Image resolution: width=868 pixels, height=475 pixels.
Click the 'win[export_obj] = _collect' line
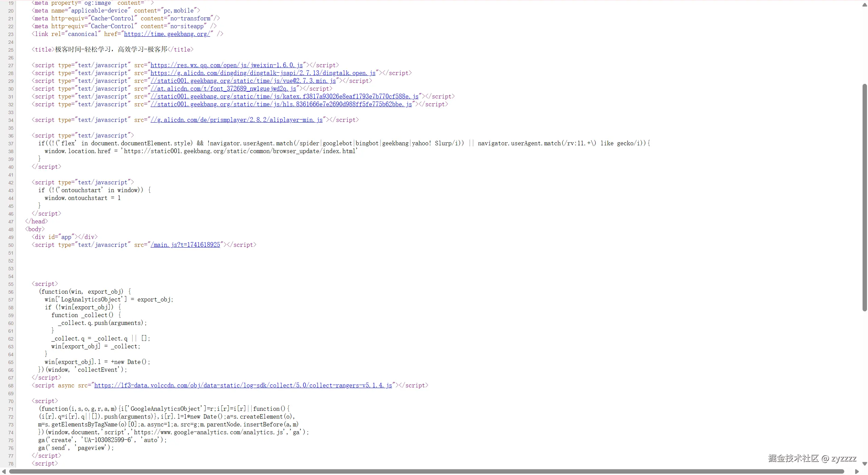click(x=96, y=346)
